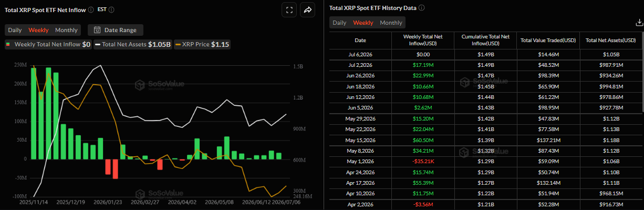Click the Jun 26,2026 date cell
The height and width of the screenshot is (210, 644).
pos(360,76)
